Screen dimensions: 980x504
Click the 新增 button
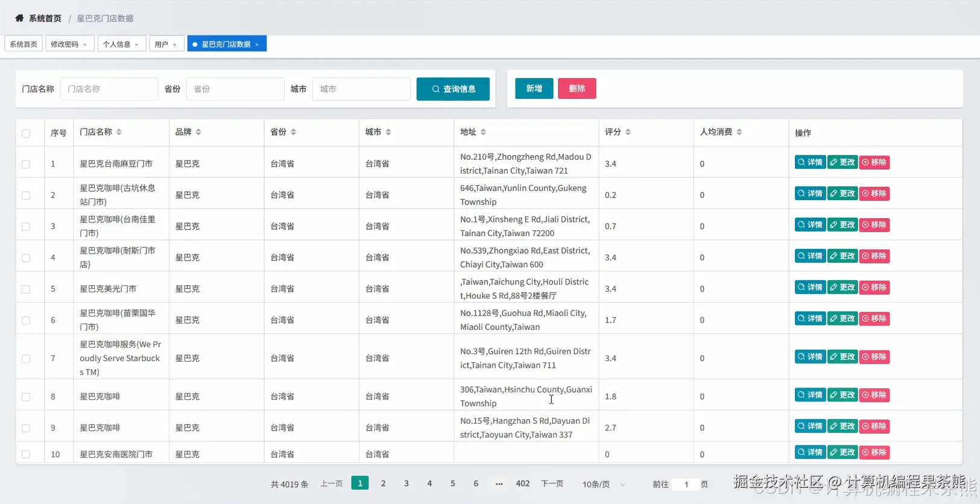coord(534,89)
